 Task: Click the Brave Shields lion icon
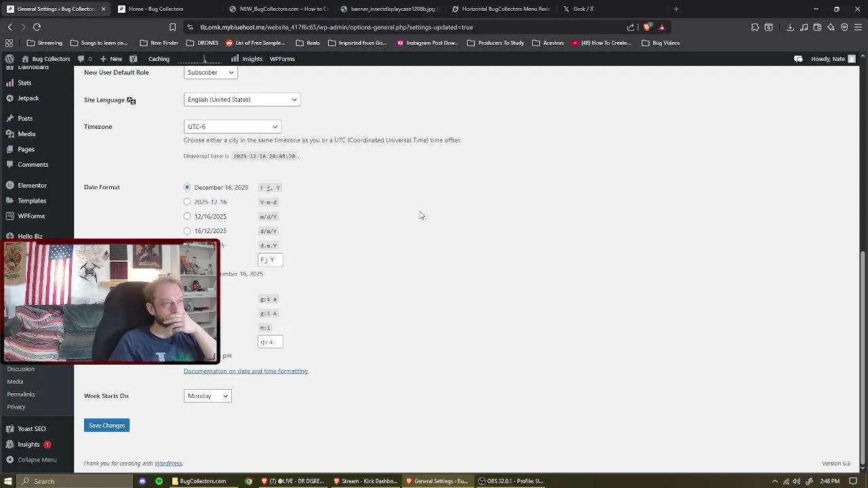pyautogui.click(x=647, y=27)
